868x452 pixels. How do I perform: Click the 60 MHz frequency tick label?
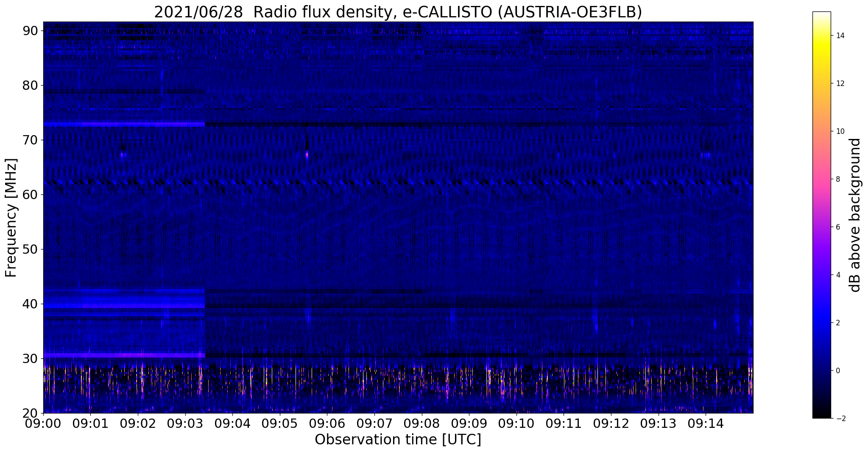click(x=31, y=194)
